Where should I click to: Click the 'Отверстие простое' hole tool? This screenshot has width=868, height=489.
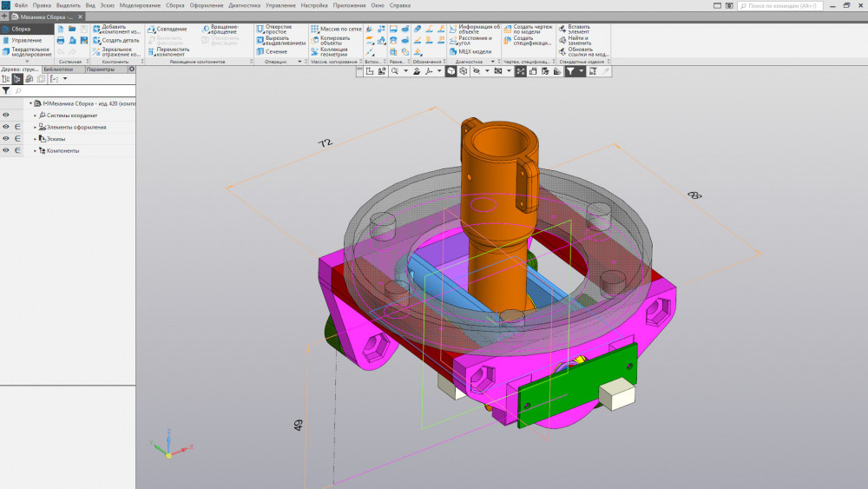pos(260,29)
